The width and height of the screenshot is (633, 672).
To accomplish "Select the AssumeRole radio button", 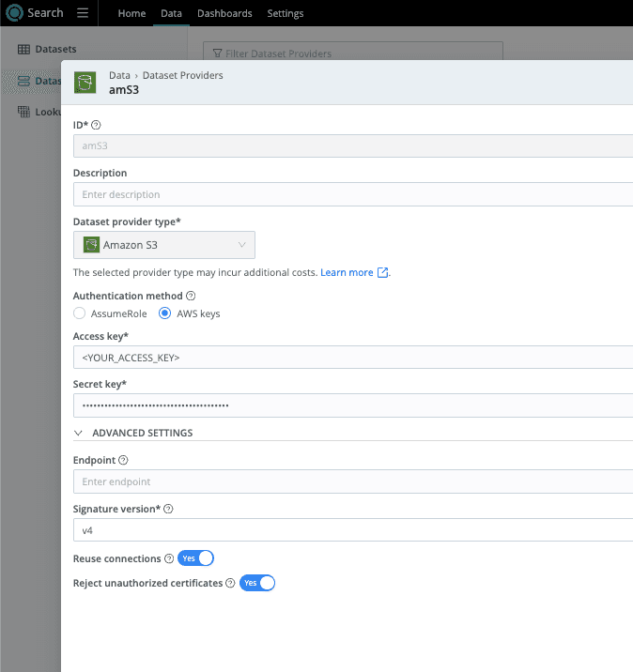I will [x=80, y=313].
